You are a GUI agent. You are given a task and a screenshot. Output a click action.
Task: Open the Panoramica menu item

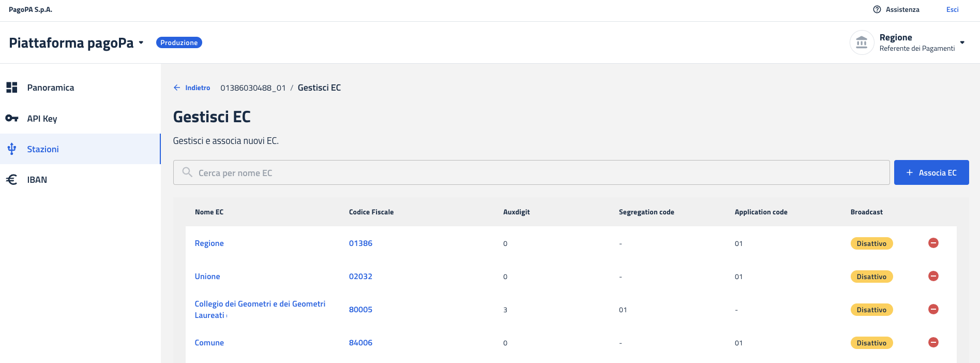pos(50,88)
